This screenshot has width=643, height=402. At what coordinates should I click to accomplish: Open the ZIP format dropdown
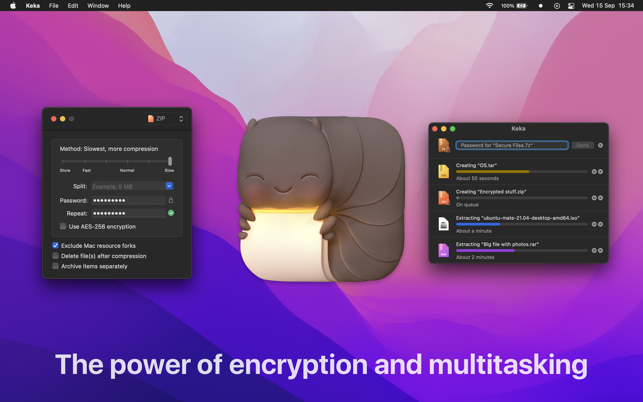click(x=165, y=119)
